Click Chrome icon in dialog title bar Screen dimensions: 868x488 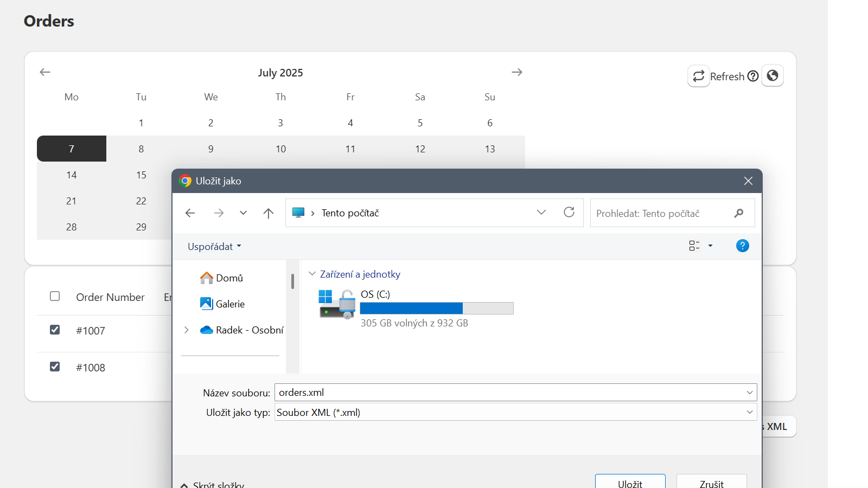(x=186, y=181)
